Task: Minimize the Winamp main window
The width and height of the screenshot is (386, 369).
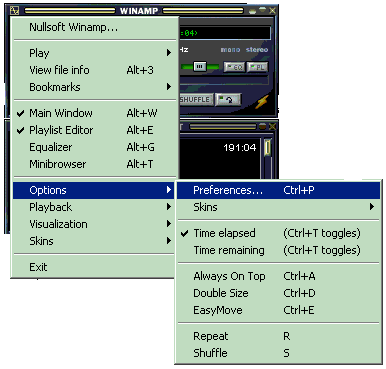Action: point(253,11)
